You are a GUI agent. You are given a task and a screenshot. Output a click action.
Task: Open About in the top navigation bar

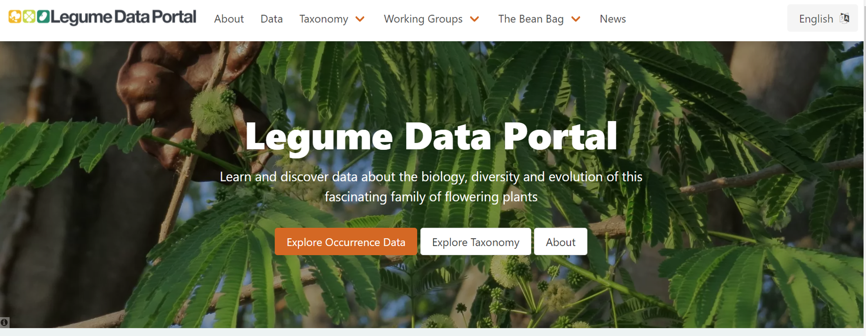point(229,19)
